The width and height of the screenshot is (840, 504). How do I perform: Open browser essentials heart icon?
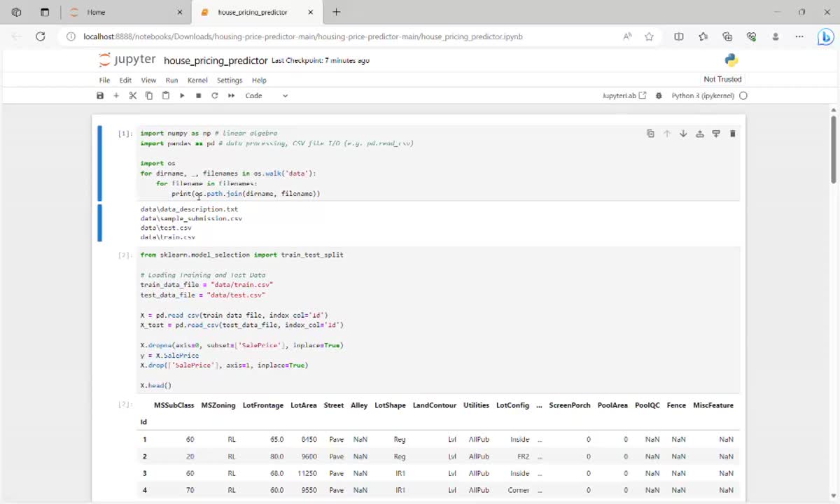(x=752, y=36)
